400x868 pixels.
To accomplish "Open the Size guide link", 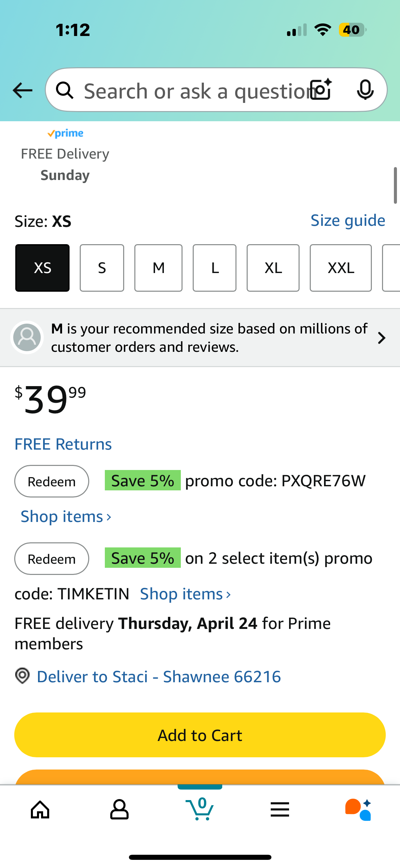I will [x=348, y=221].
